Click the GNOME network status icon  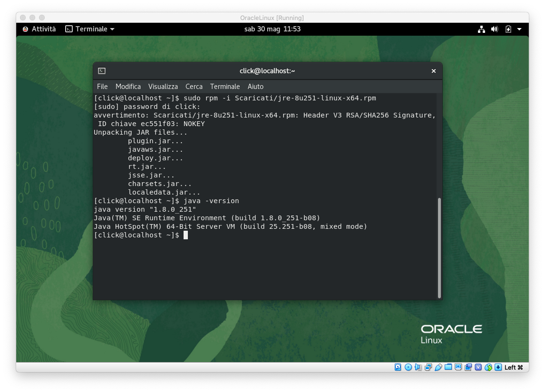481,29
